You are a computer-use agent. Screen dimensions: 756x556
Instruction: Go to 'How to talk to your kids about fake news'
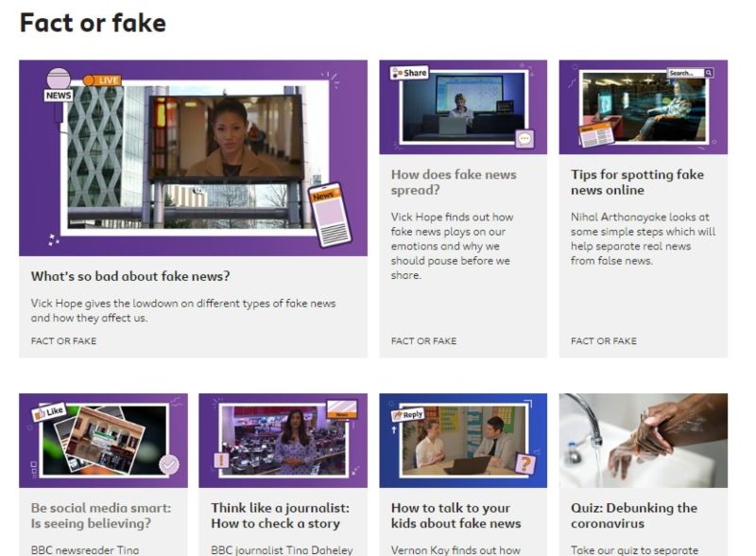pos(456,515)
